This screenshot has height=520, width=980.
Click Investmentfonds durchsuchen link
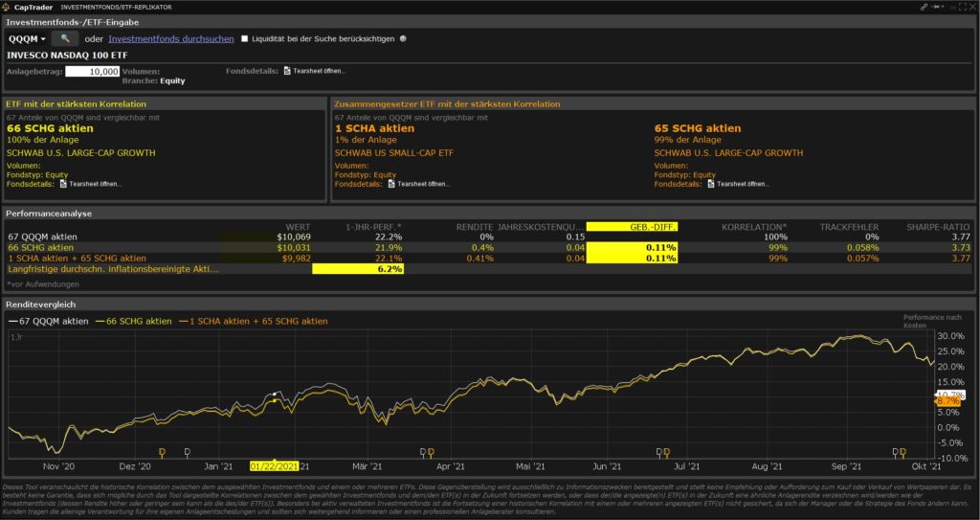tap(171, 39)
